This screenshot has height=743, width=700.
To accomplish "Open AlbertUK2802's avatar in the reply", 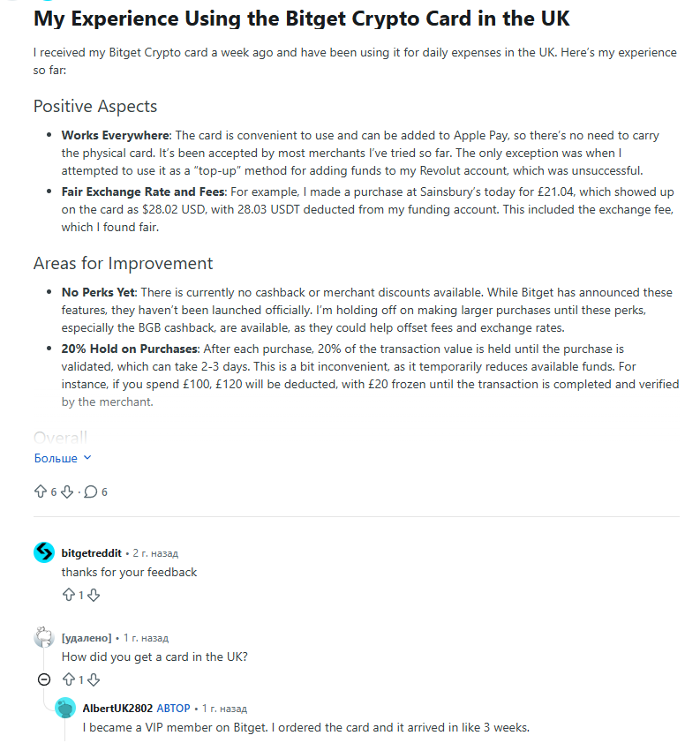I will coord(65,708).
